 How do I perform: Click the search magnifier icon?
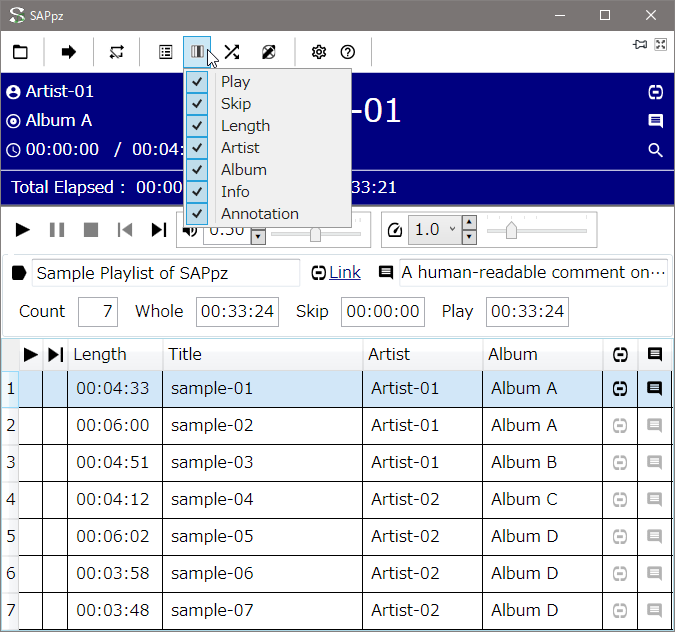tap(656, 150)
